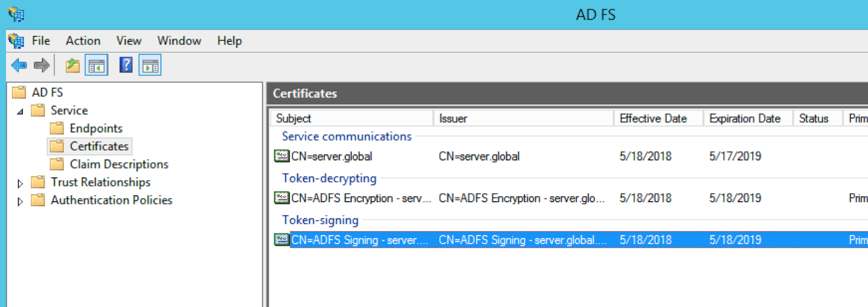Image resolution: width=868 pixels, height=307 pixels.
Task: Click the Up one level folder icon
Action: 72,66
